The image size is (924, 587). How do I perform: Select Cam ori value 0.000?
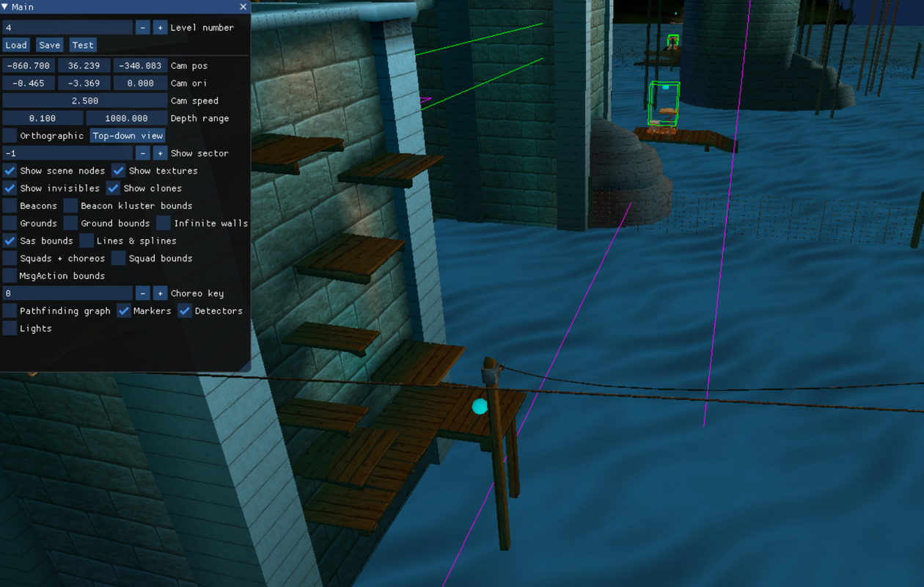(141, 83)
